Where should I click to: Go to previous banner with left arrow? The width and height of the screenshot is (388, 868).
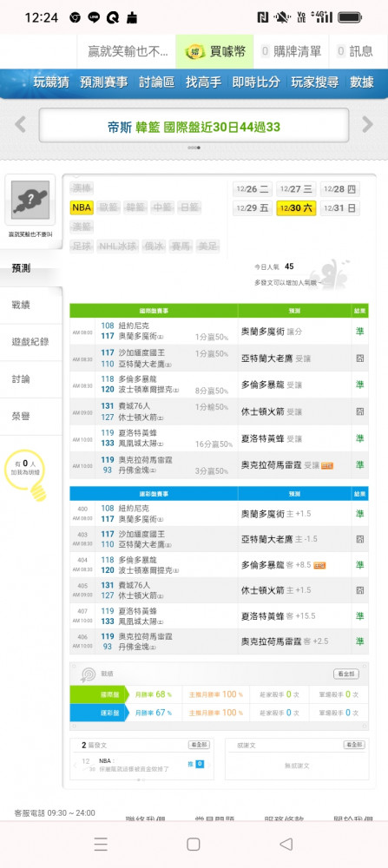[x=21, y=124]
